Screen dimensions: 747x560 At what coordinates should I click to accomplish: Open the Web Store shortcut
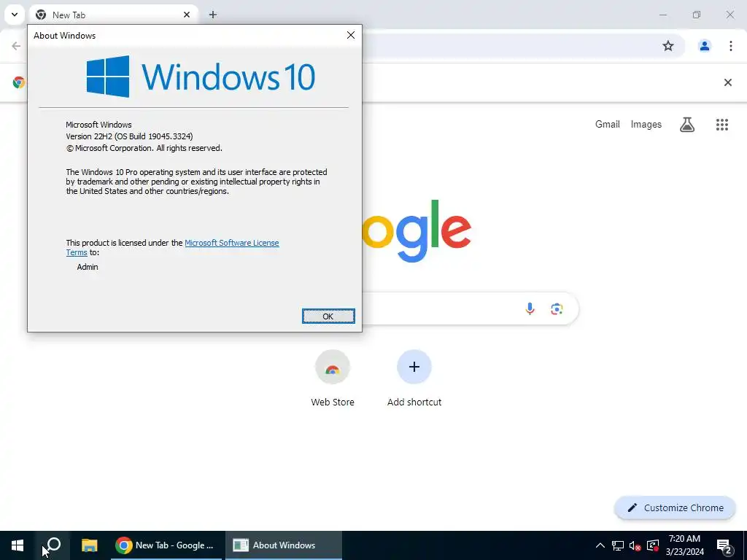[x=333, y=378]
